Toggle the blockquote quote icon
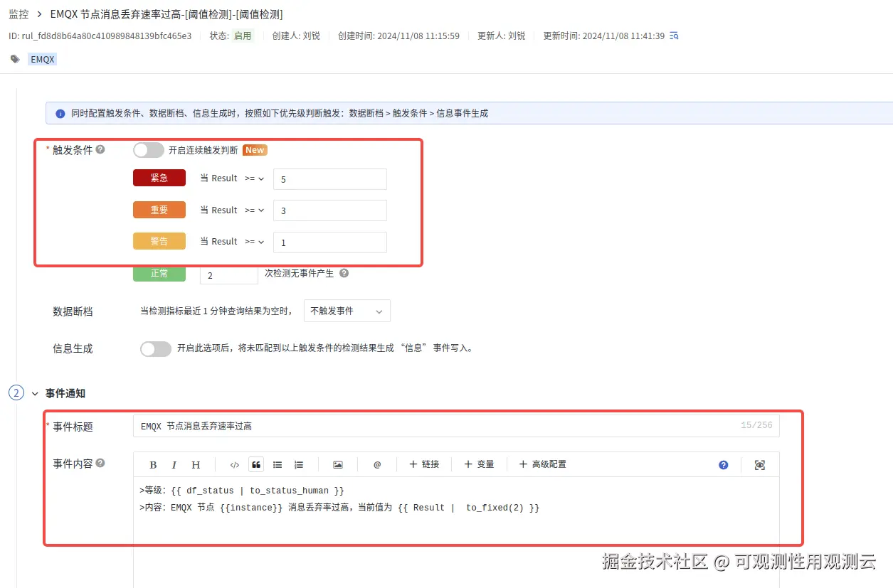The width and height of the screenshot is (893, 588). (x=256, y=465)
